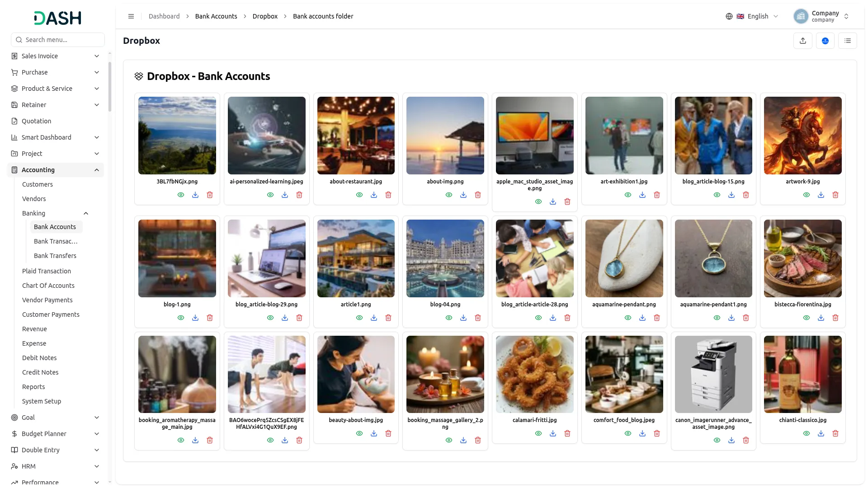This screenshot has height=488, width=868.
Task: Download artwork-9.jpg
Action: coord(821,195)
